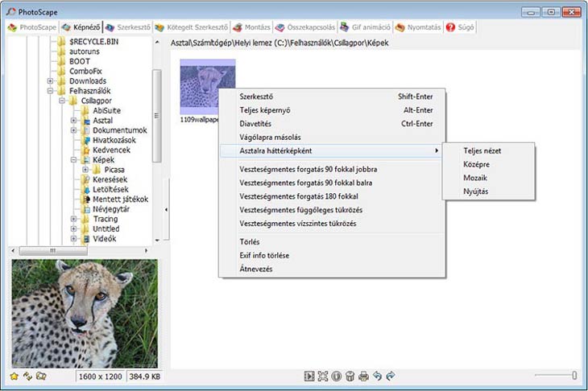Select Átnevezés in the context menu

(x=256, y=269)
